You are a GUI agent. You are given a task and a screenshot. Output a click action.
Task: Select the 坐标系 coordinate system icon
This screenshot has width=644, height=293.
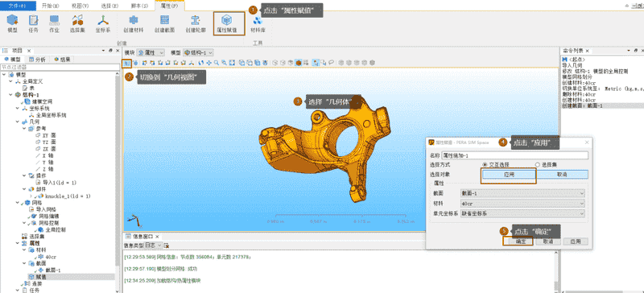(x=103, y=23)
